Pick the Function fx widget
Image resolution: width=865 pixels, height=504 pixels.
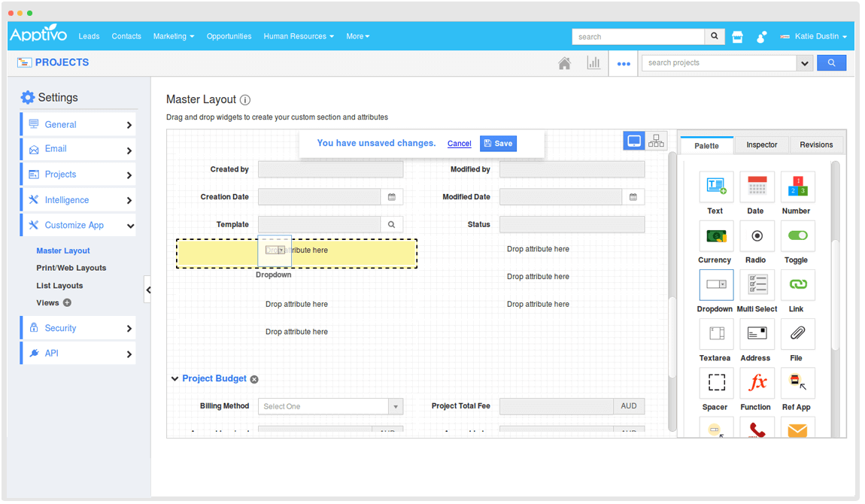(757, 383)
